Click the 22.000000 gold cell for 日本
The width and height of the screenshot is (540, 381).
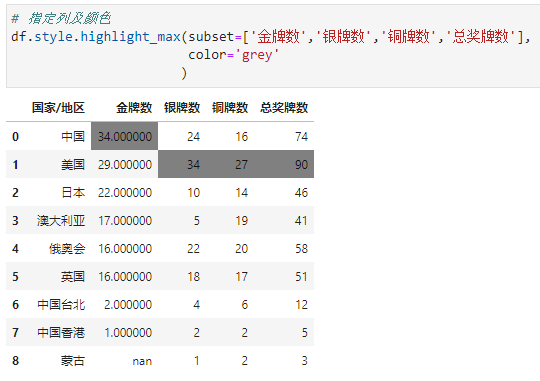pyautogui.click(x=125, y=192)
